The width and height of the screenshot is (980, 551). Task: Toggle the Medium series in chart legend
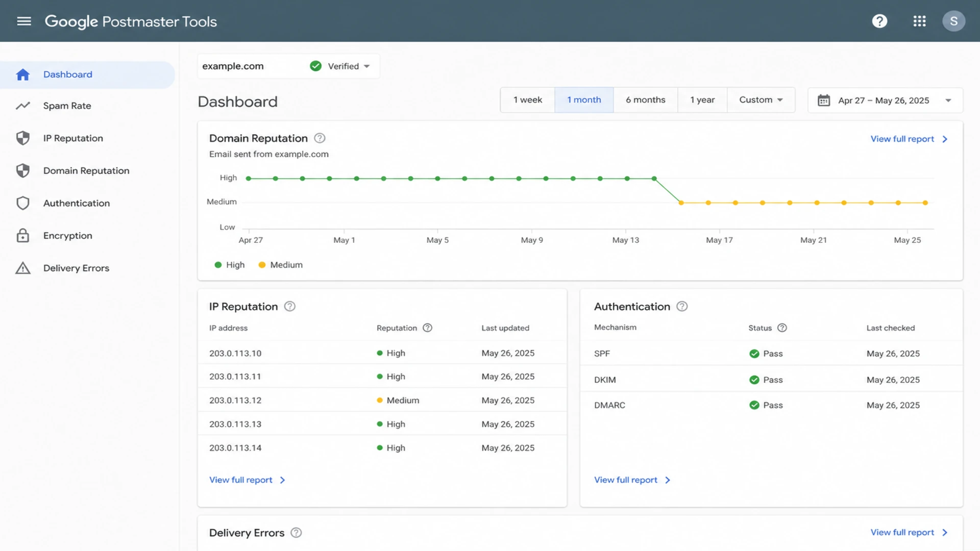[281, 265]
